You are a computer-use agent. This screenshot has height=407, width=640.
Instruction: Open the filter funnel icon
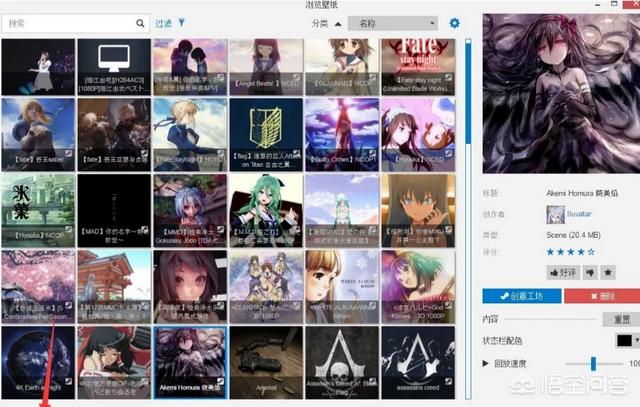pos(181,21)
